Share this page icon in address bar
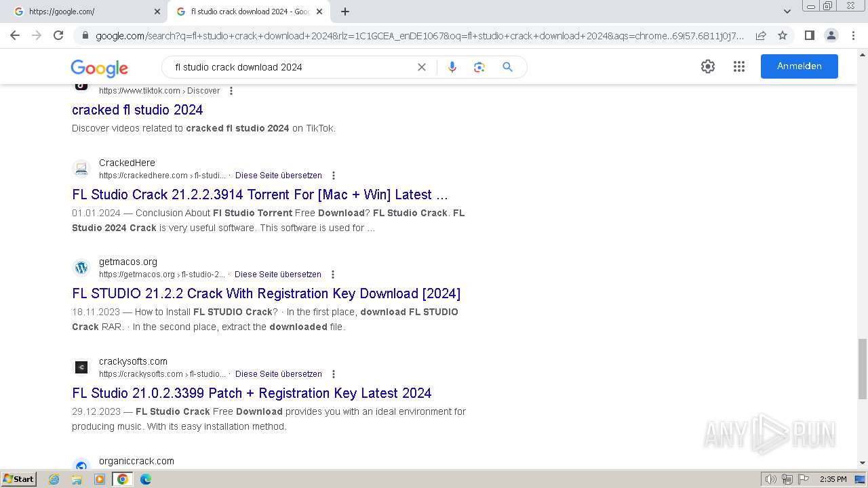Viewport: 868px width, 488px height. coord(761,35)
